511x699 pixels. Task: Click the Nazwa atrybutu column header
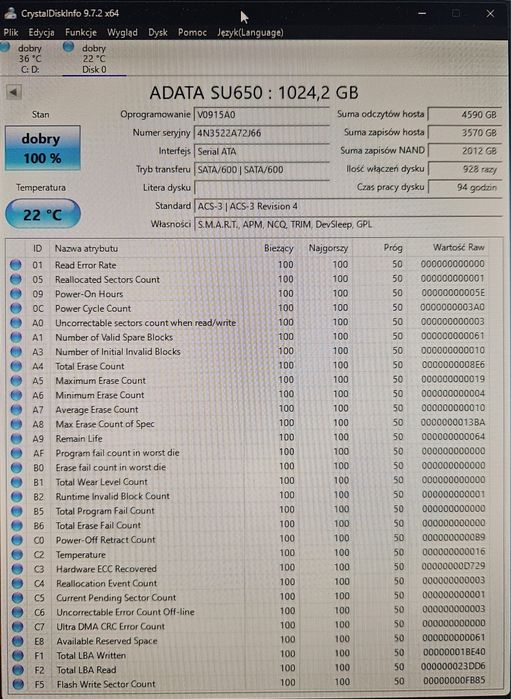86,249
